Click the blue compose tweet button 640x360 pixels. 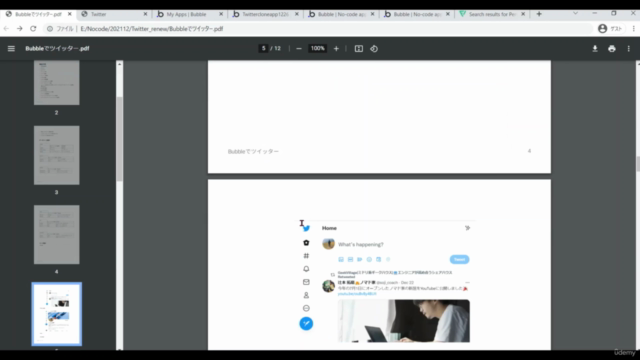(x=306, y=324)
